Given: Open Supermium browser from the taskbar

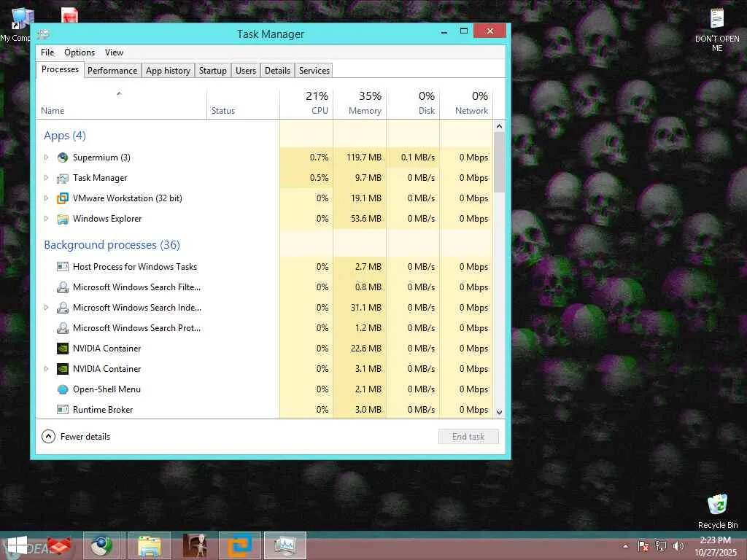Looking at the screenshot, I should 101,545.
